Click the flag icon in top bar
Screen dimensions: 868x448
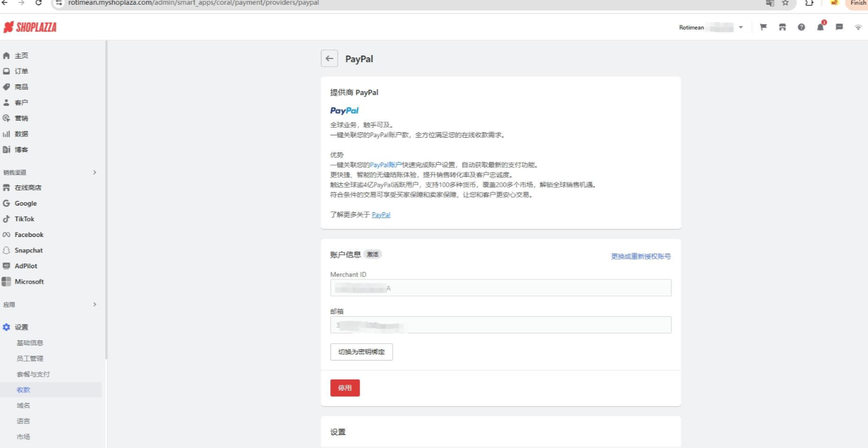click(763, 27)
